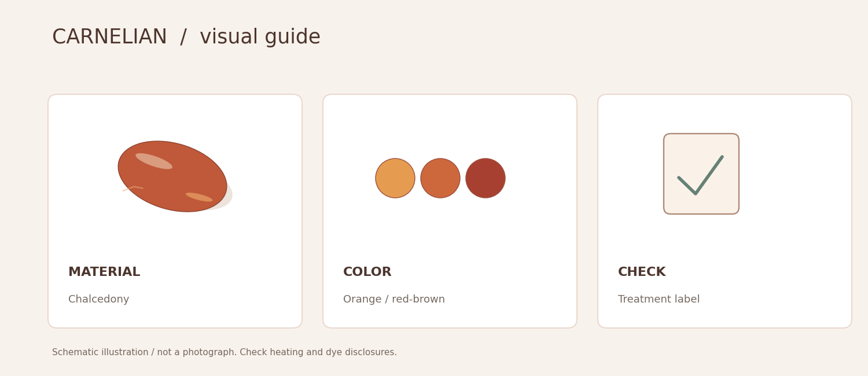Open the Material card
Viewport: 868px width, 376px height.
[x=175, y=211]
